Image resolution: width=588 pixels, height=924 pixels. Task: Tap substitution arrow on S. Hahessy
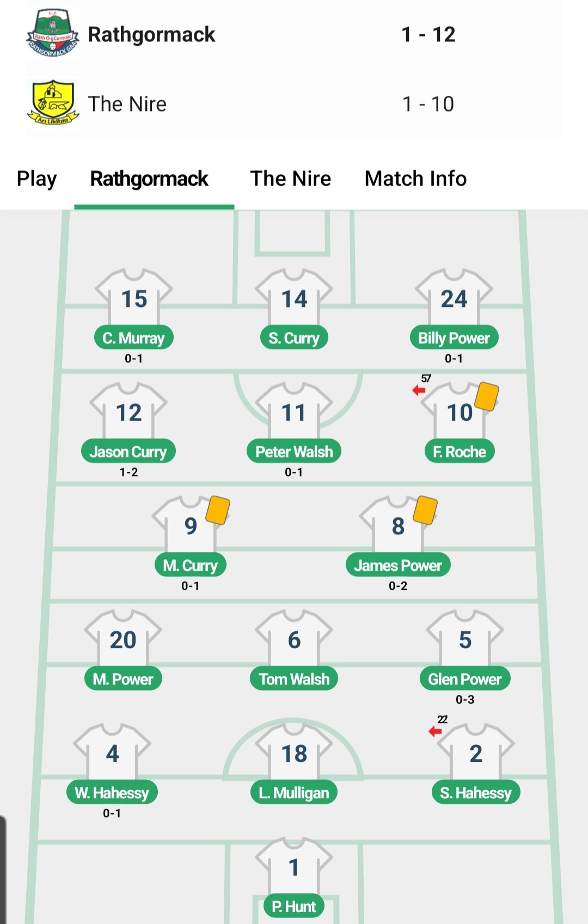point(435,731)
